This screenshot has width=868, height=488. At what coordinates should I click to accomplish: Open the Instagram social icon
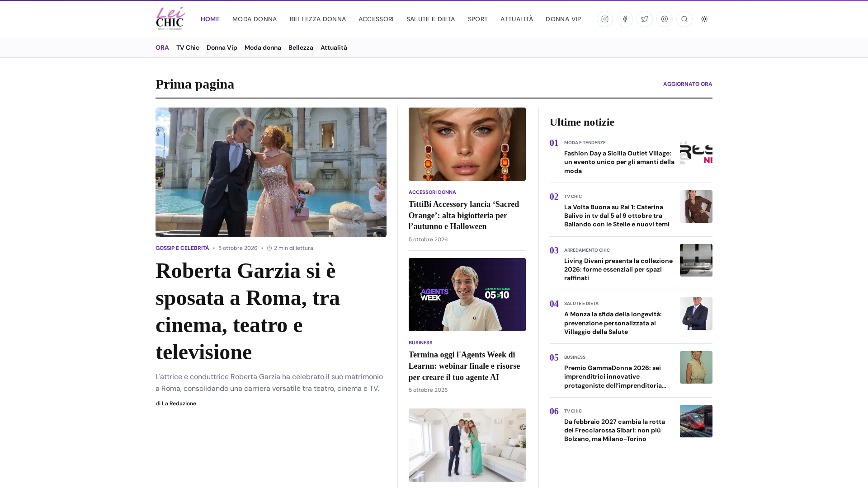605,19
